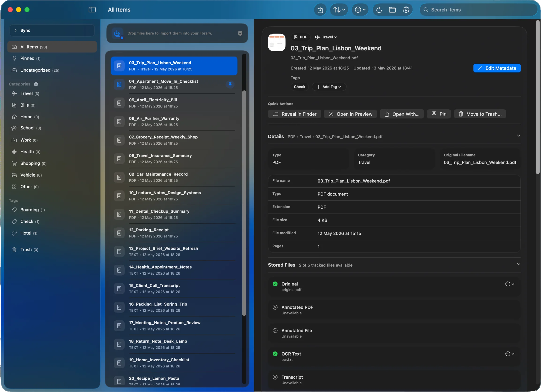
Task: Select 12_Parking_Receipt item
Action: 174,233
